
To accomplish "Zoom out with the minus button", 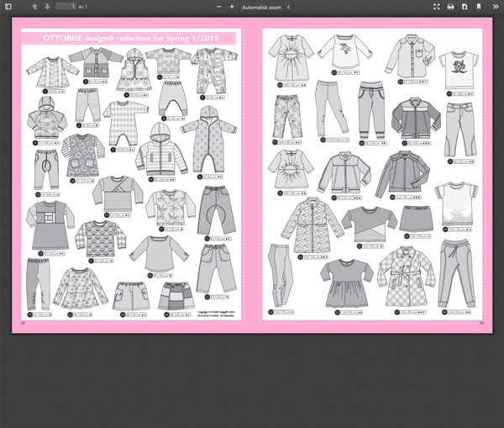I will click(x=219, y=7).
